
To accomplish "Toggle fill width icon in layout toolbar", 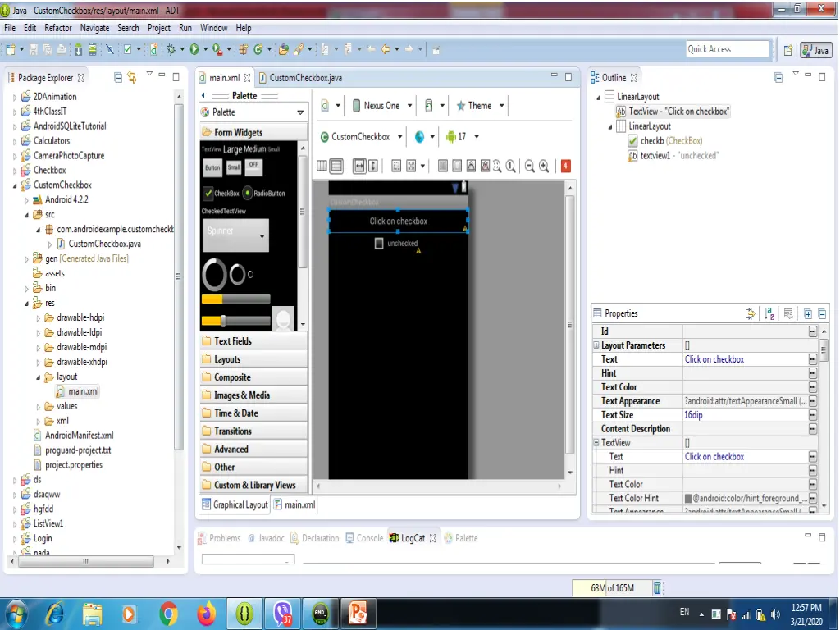I will tap(359, 166).
